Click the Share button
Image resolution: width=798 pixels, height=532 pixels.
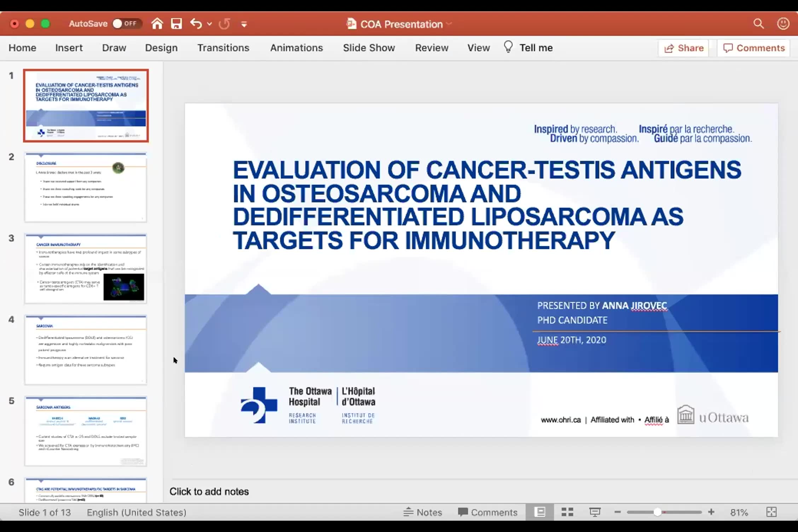[683, 48]
